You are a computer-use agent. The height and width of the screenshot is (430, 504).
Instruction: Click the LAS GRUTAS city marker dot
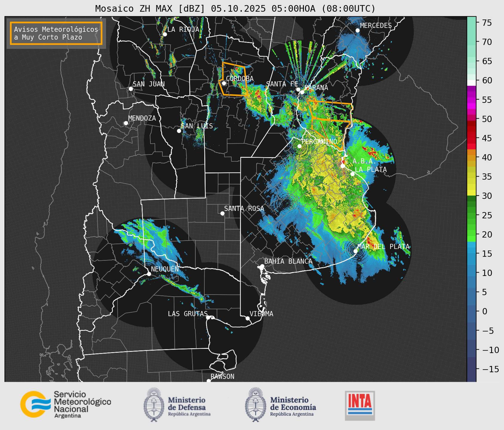(x=208, y=317)
